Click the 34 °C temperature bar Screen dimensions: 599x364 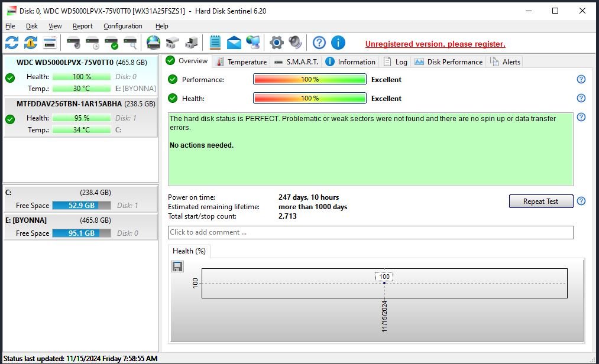pyautogui.click(x=82, y=130)
